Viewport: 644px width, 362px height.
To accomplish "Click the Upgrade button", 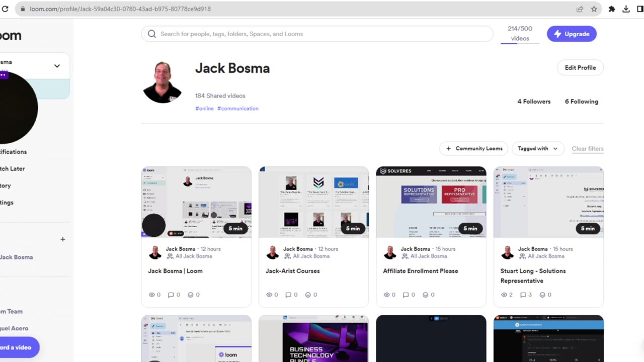I will (x=572, y=34).
